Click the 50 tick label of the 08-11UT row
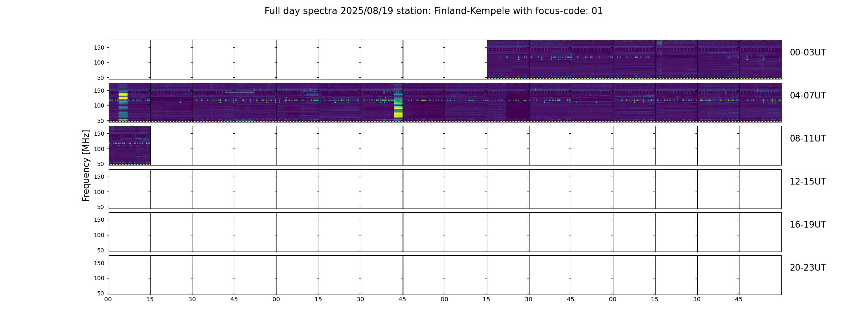Screen dimensions: 868x331 [x=101, y=164]
